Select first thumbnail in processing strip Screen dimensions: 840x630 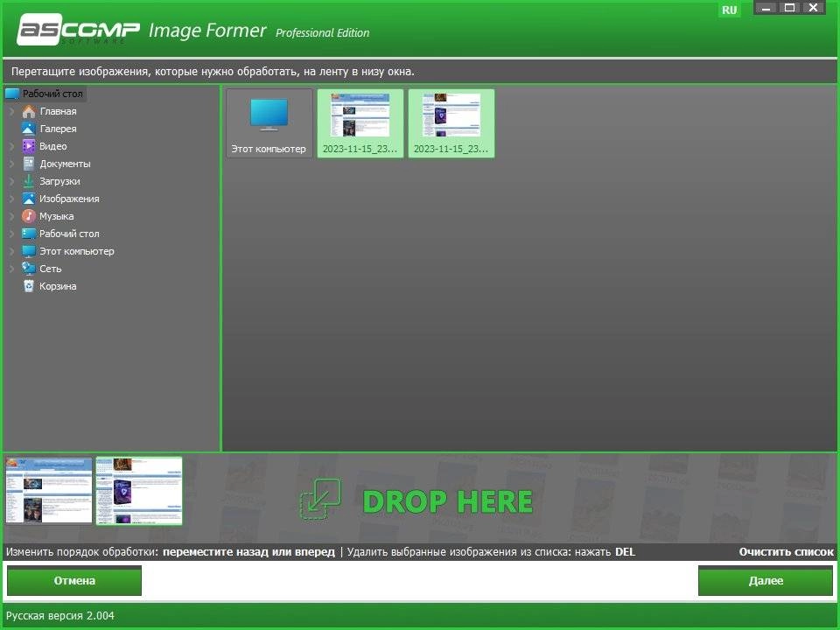coord(49,490)
